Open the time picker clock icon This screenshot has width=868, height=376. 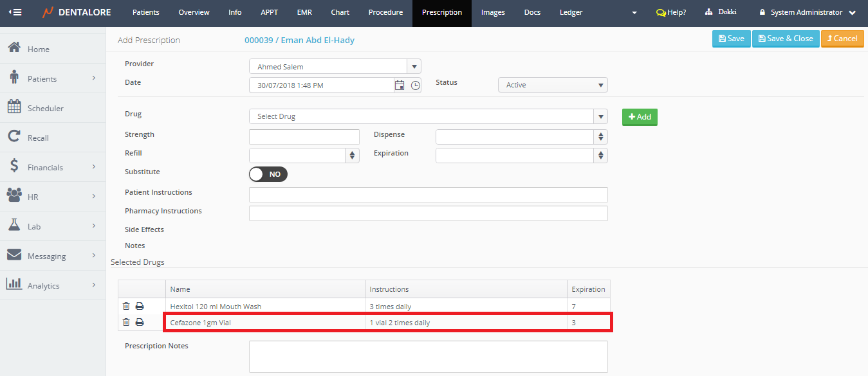click(416, 85)
